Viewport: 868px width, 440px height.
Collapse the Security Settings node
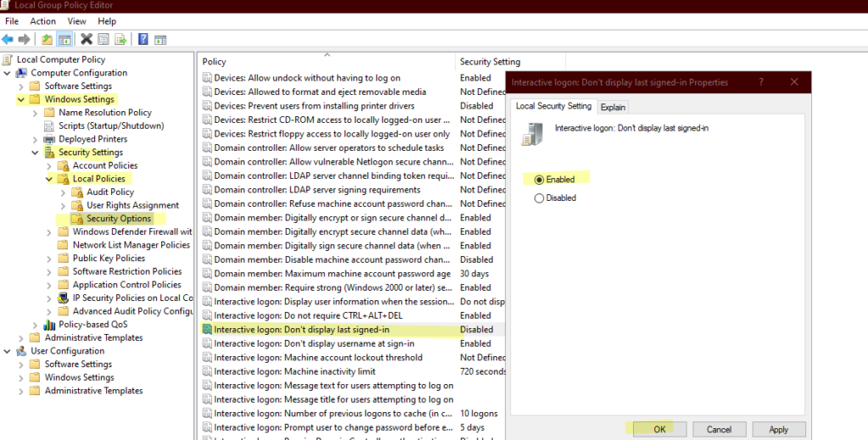point(35,153)
